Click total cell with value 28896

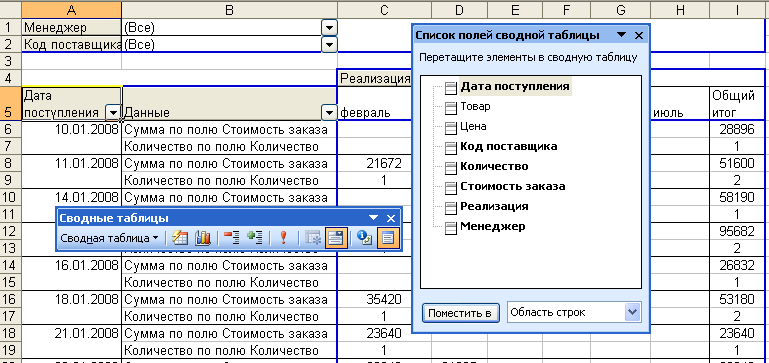(x=737, y=130)
